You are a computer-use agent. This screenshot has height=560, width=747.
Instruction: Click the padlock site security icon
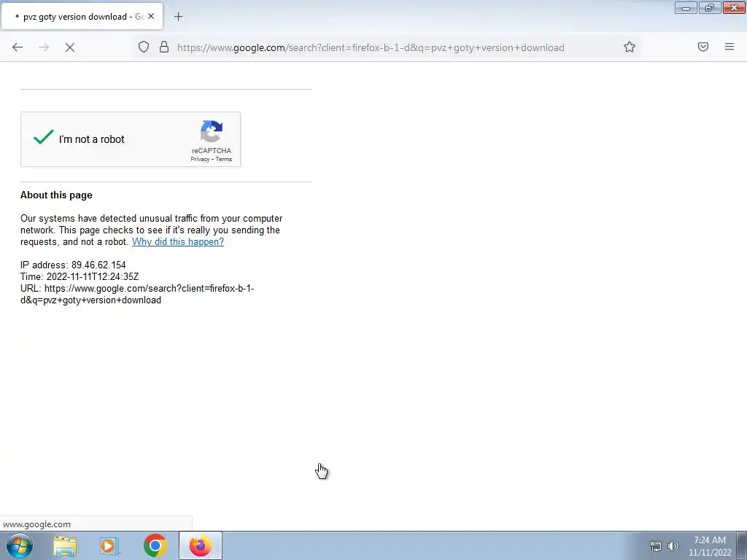(164, 47)
